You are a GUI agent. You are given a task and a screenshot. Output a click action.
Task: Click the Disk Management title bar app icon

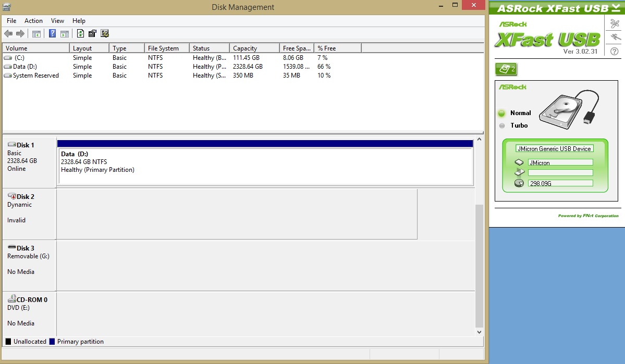[x=6, y=7]
